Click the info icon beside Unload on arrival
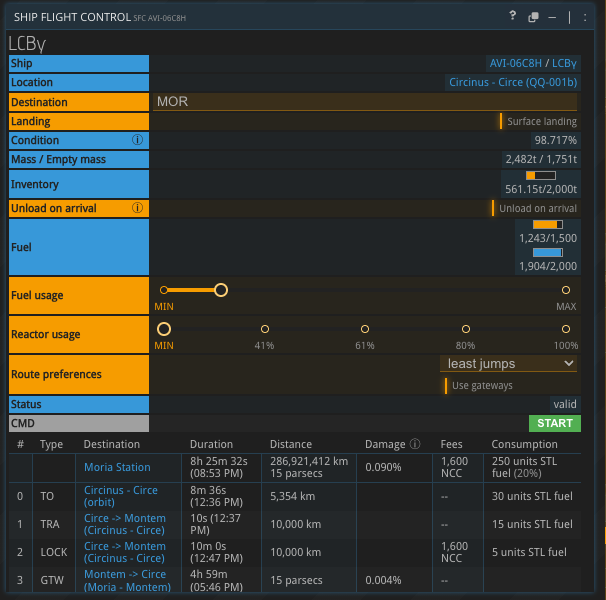The height and width of the screenshot is (600, 606). click(138, 208)
